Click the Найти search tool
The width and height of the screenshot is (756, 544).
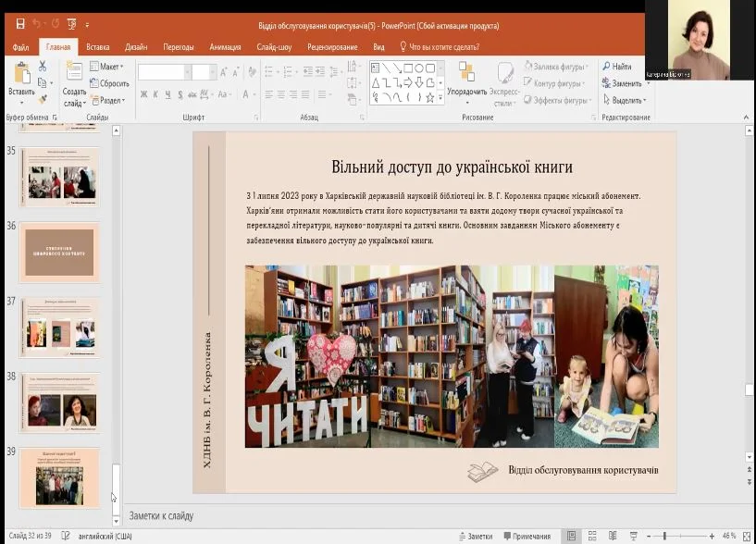click(617, 67)
